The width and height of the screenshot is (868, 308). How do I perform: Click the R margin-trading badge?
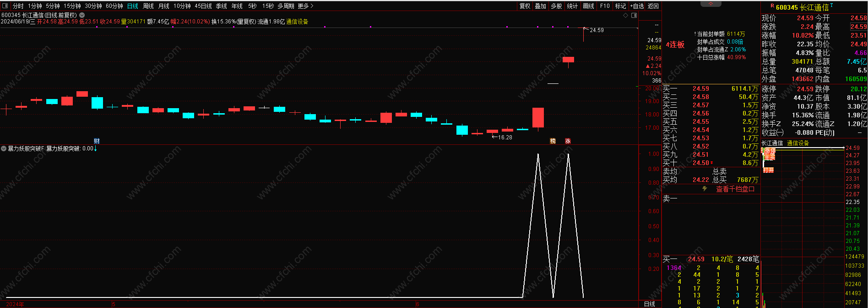(x=772, y=6)
